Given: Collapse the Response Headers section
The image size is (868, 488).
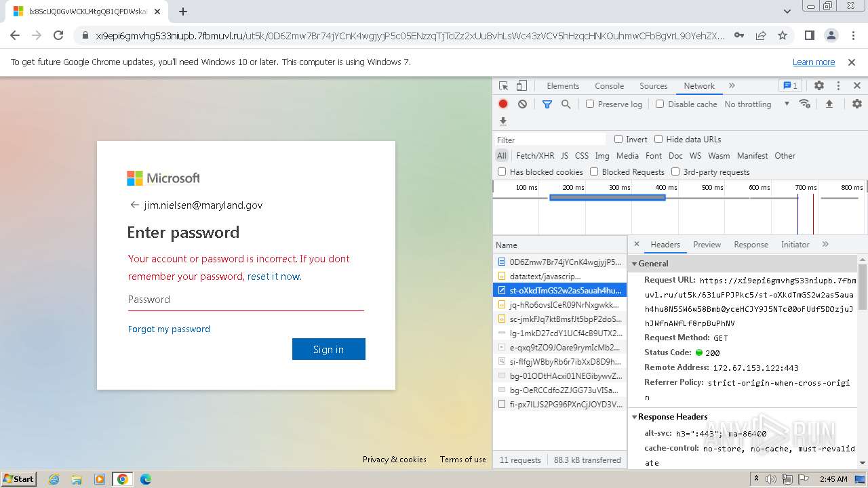Looking at the screenshot, I should (x=635, y=417).
